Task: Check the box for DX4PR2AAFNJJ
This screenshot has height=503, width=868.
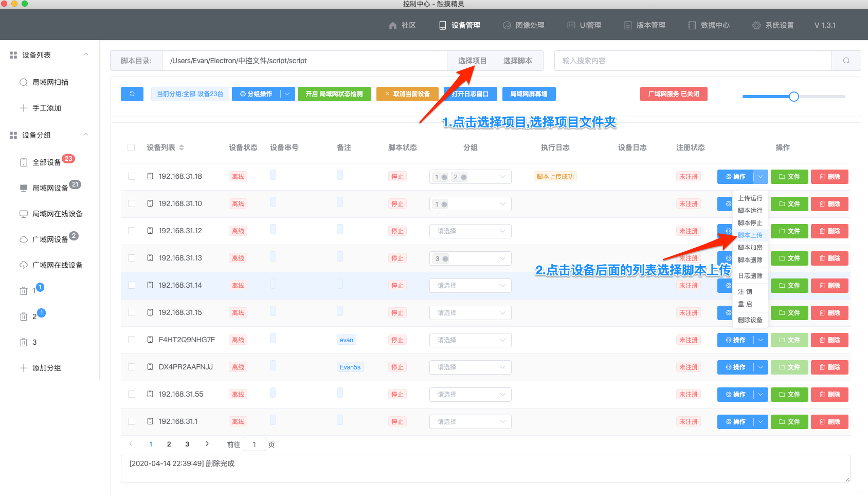Action: [x=132, y=367]
